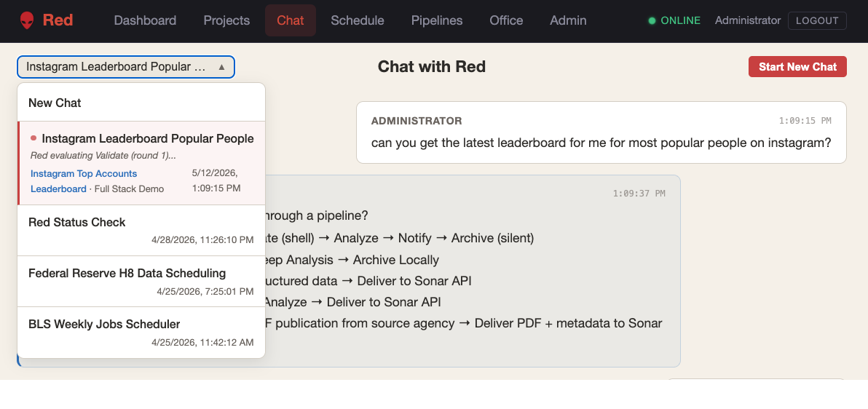Image resolution: width=868 pixels, height=409 pixels.
Task: Go to the Admin tab
Action: (x=568, y=20)
